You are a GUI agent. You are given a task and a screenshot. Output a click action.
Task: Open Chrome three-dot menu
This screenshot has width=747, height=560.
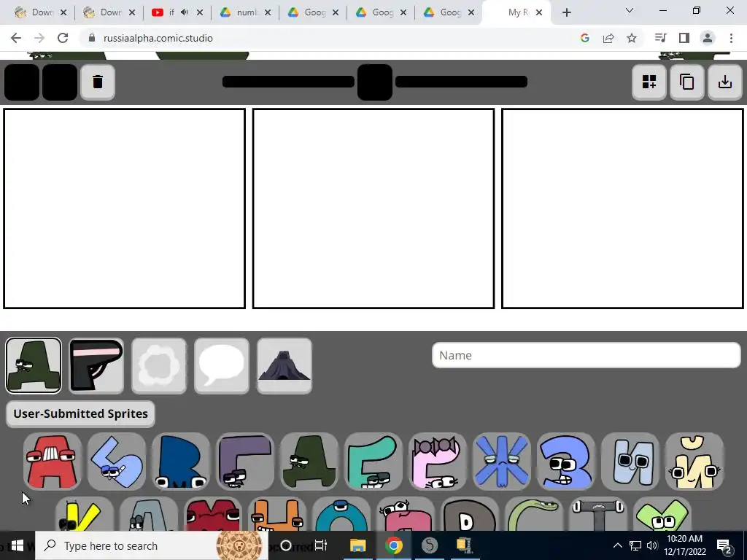[x=731, y=38]
